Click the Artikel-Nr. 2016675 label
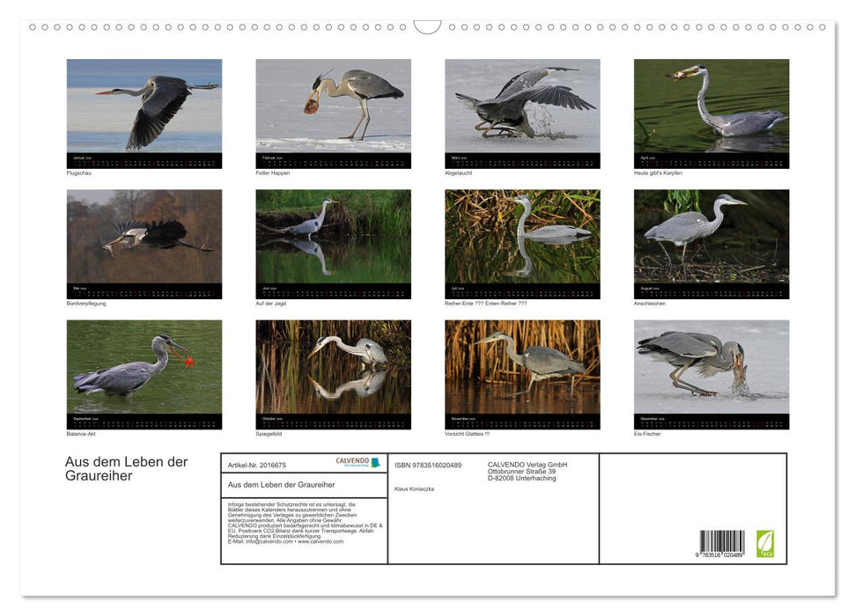 pos(256,465)
